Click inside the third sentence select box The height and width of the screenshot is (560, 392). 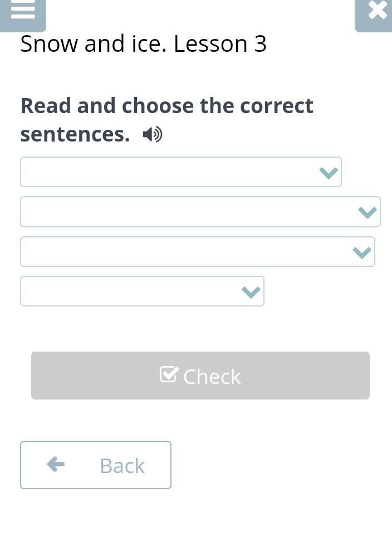tap(178, 252)
